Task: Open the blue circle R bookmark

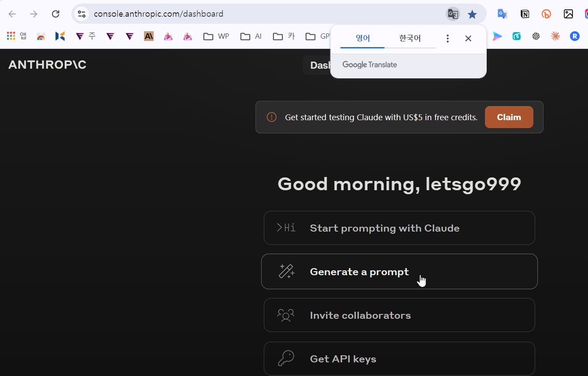Action: point(575,37)
